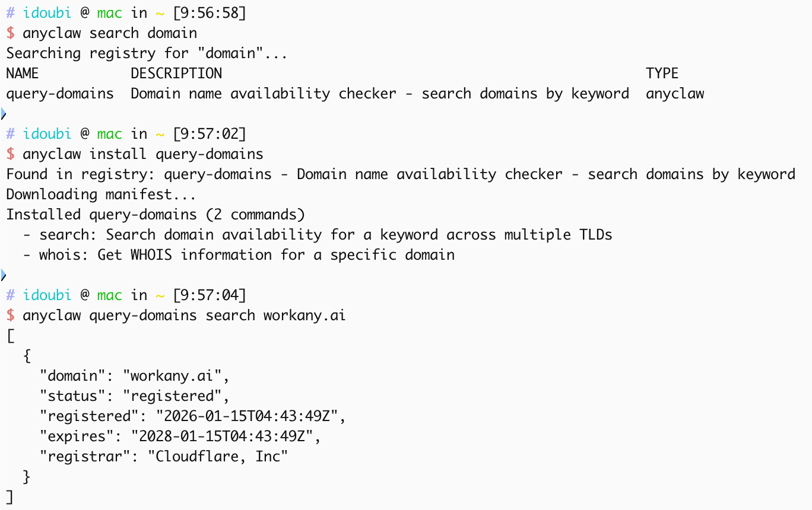Image resolution: width=812 pixels, height=510 pixels.
Task: Click the expires date "2028-01-15T04:43:49Z"
Action: pyautogui.click(x=226, y=436)
